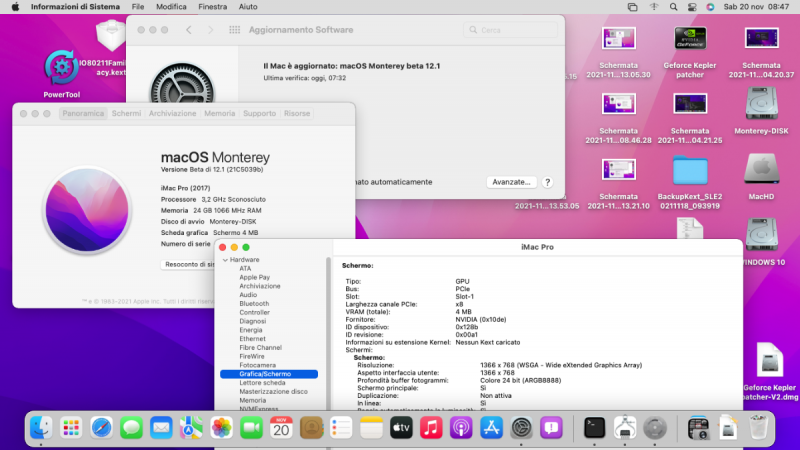800x450 pixels.
Task: Open System Preferences gear in dock
Action: (x=520, y=428)
